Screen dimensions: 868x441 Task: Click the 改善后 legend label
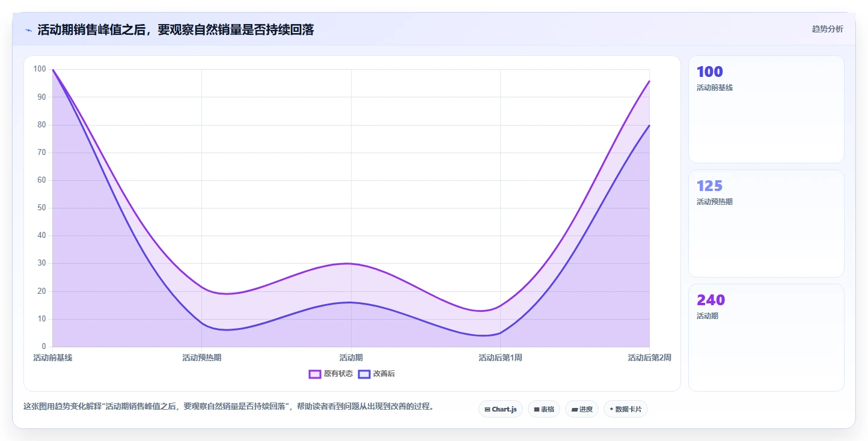point(384,374)
